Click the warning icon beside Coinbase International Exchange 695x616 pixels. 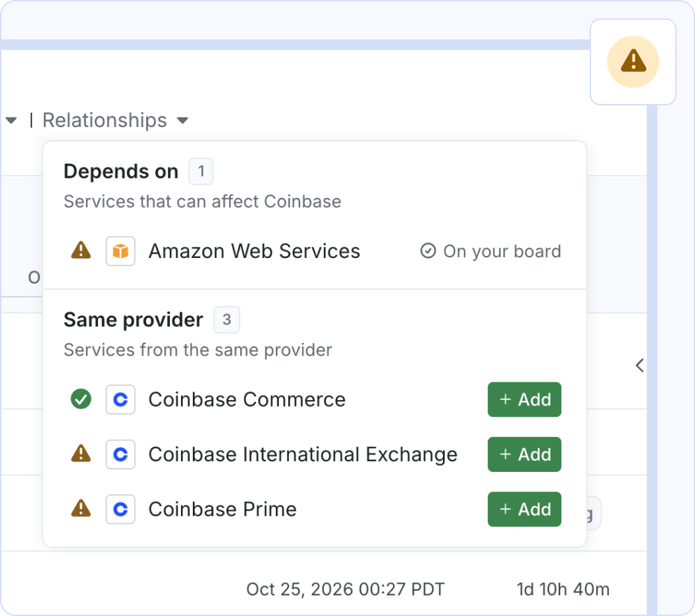click(81, 454)
